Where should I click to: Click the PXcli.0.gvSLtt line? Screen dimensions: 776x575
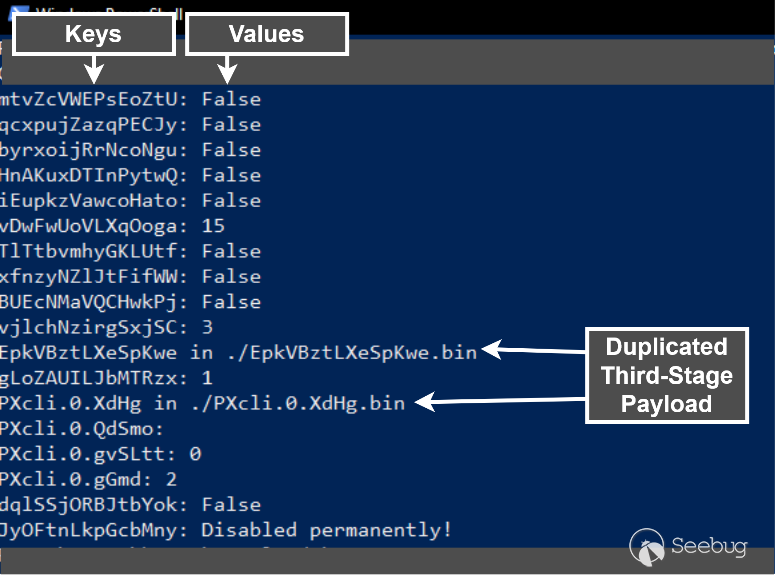coord(100,454)
